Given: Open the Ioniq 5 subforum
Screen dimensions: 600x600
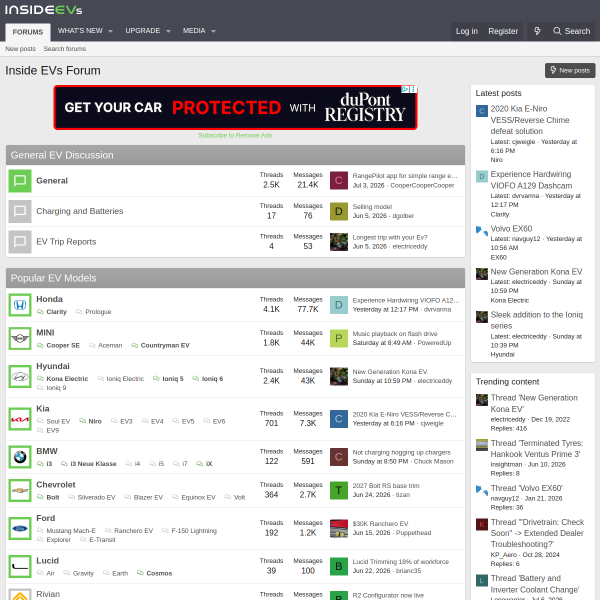Looking at the screenshot, I should (x=173, y=378).
